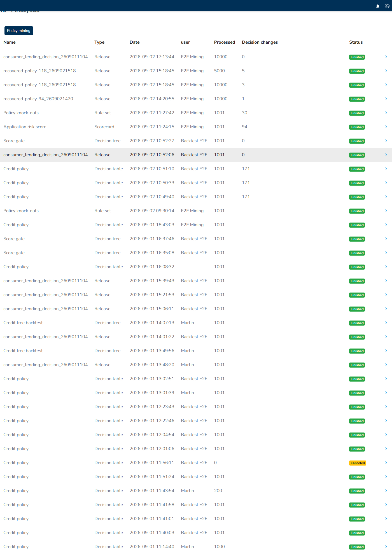The width and height of the screenshot is (392, 554).
Task: Click Martin user at 13:48:20 row
Action: pyautogui.click(x=188, y=365)
